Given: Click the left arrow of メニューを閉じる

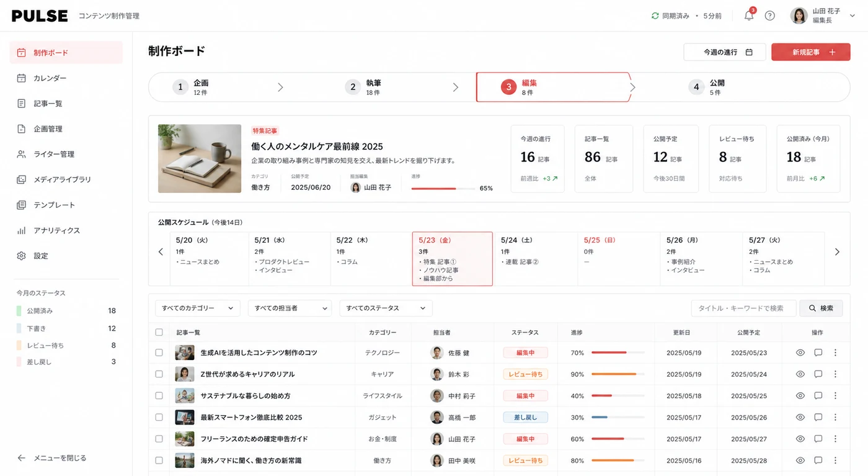Looking at the screenshot, I should (x=22, y=458).
